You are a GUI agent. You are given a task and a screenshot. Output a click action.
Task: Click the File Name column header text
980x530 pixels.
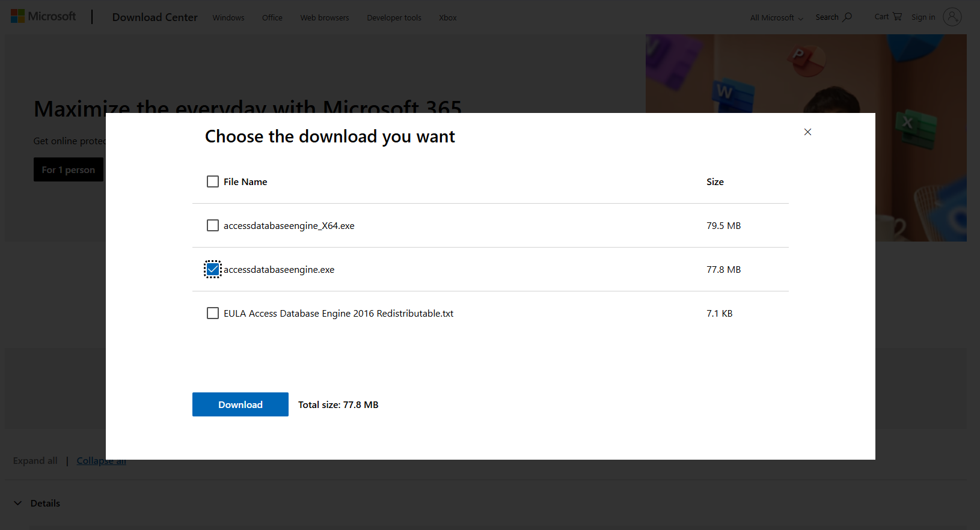coord(245,181)
